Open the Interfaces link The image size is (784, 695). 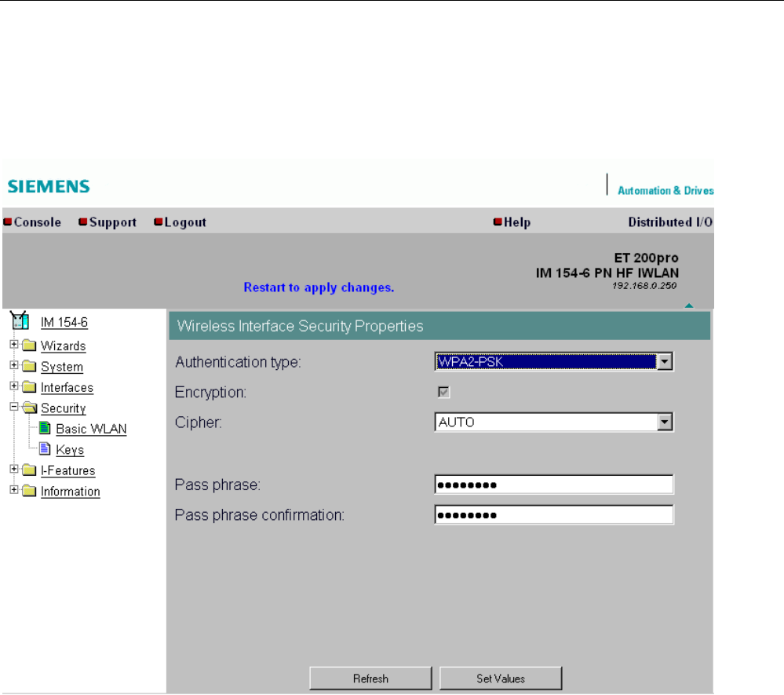(x=67, y=387)
